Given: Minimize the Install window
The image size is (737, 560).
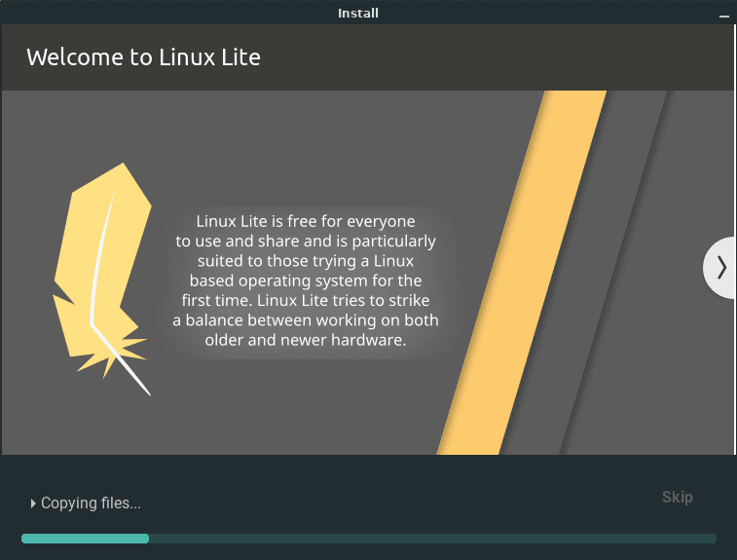Looking at the screenshot, I should point(723,17).
